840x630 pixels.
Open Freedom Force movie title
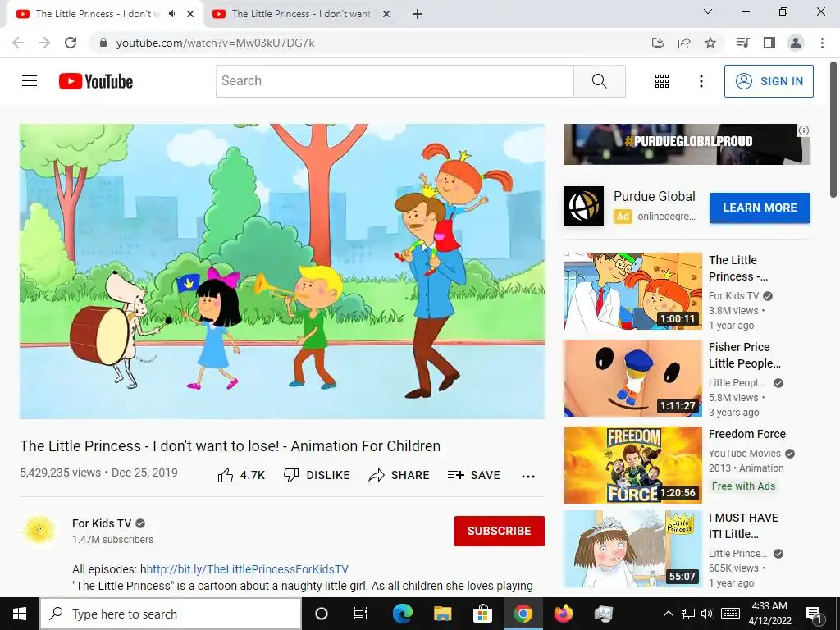(x=746, y=434)
